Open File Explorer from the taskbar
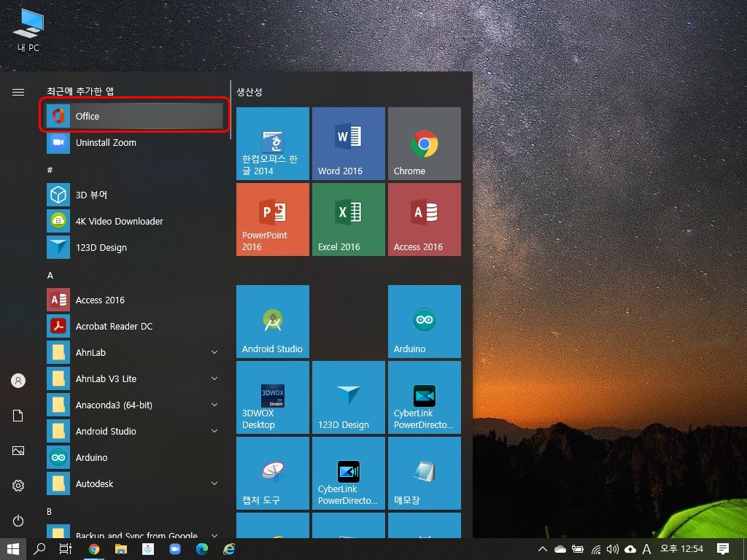This screenshot has height=560, width=747. (x=121, y=550)
